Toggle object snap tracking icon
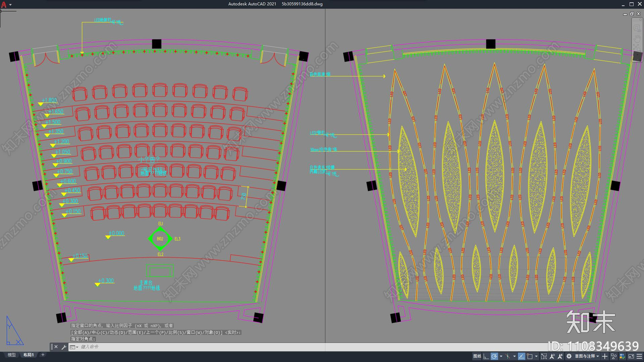 click(508, 356)
